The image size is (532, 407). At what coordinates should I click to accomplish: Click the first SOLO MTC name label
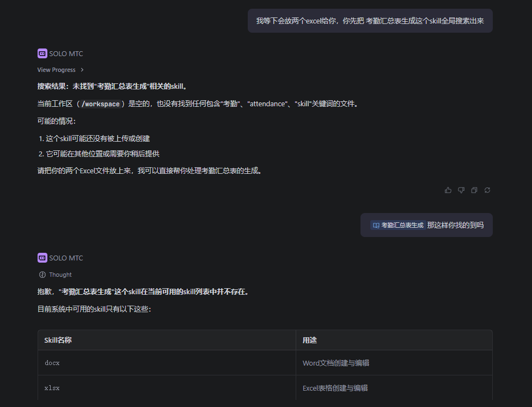point(66,53)
